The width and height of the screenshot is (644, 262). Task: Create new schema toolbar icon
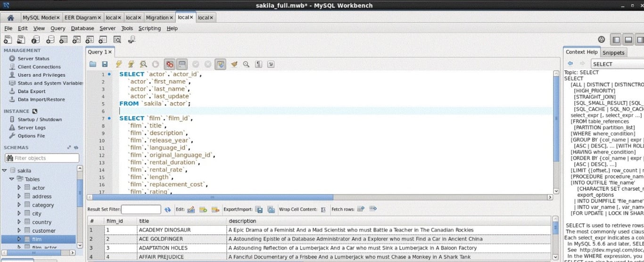(x=50, y=40)
